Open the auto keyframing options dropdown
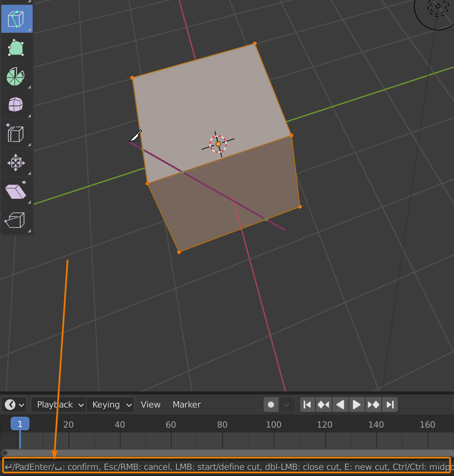 [287, 405]
